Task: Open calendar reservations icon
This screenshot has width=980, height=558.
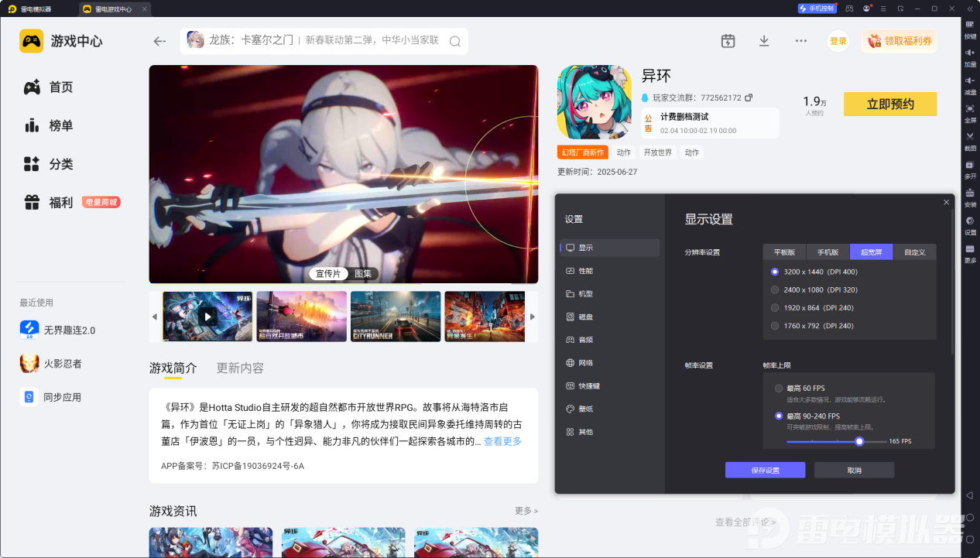Action: [728, 41]
